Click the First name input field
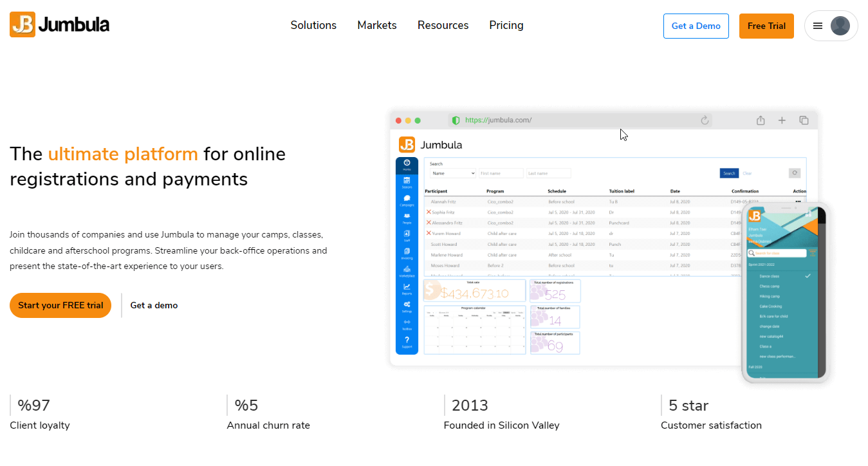The height and width of the screenshot is (466, 868). pos(501,172)
